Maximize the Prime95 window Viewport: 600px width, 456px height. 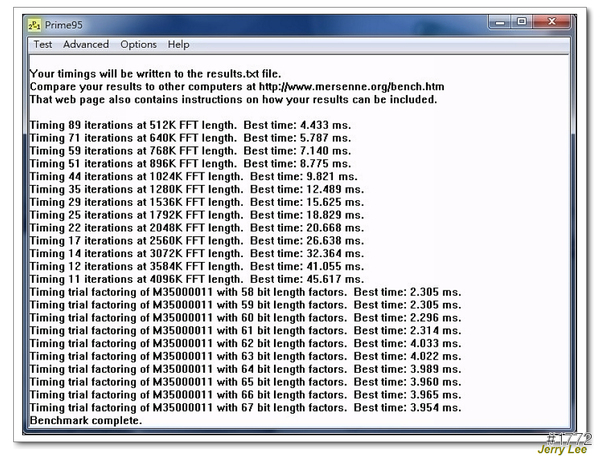522,22
